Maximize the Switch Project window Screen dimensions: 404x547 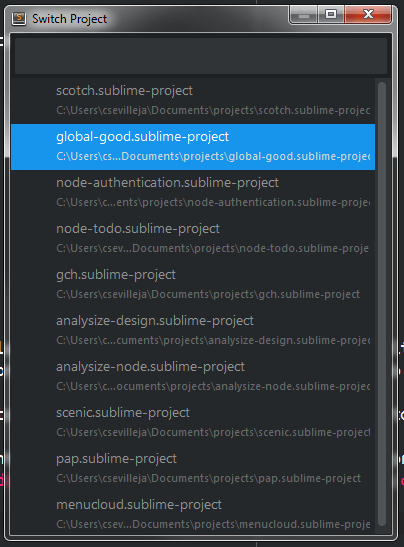pos(331,15)
